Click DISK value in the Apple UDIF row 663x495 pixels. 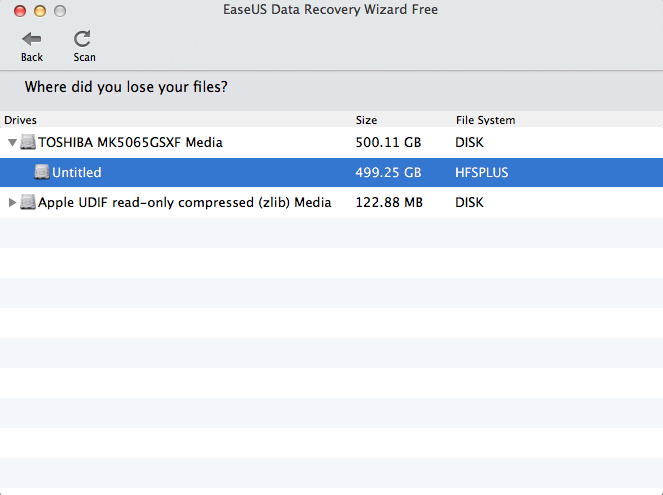(469, 202)
